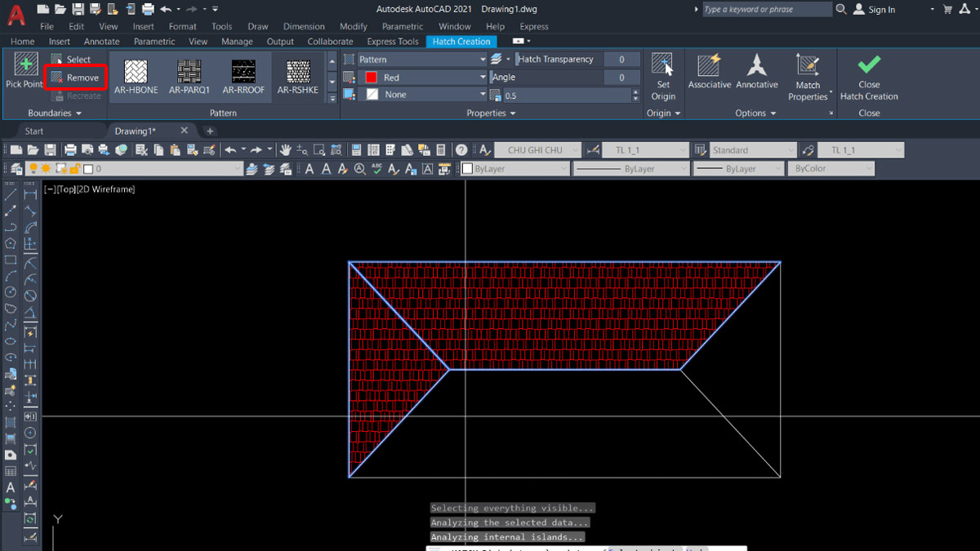Click the Plot printer icon in Quick Access toolbar
Screen dimensions: 980x551
pos(148,10)
